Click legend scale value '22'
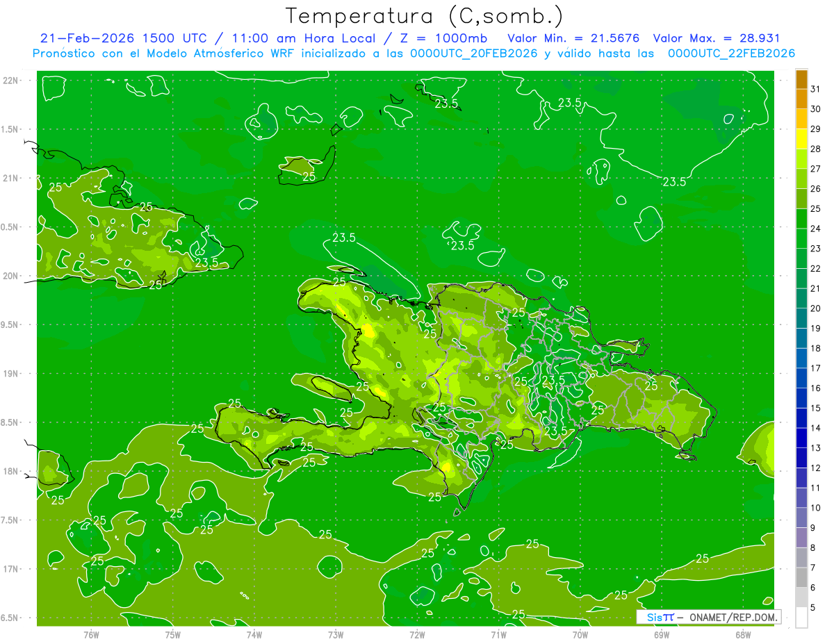The image size is (834, 644). 815,268
